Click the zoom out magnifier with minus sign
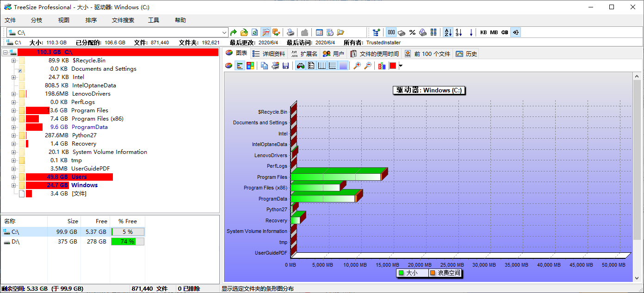This screenshot has width=644, height=293. [x=368, y=66]
